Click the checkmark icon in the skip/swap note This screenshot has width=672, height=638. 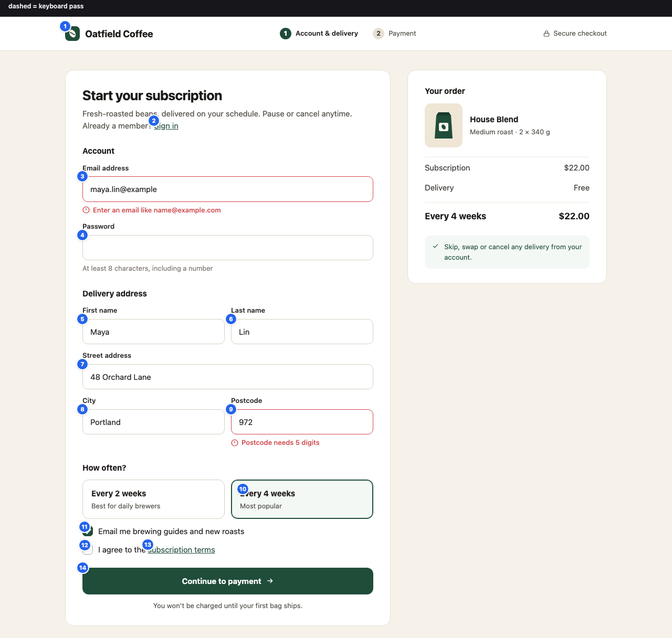(435, 246)
